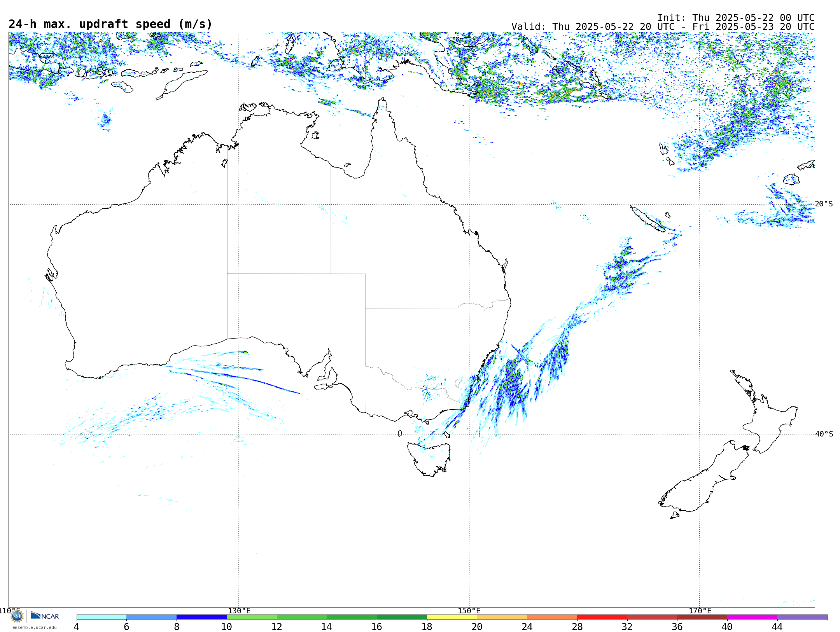Click the colorbar tick label 14

(327, 627)
